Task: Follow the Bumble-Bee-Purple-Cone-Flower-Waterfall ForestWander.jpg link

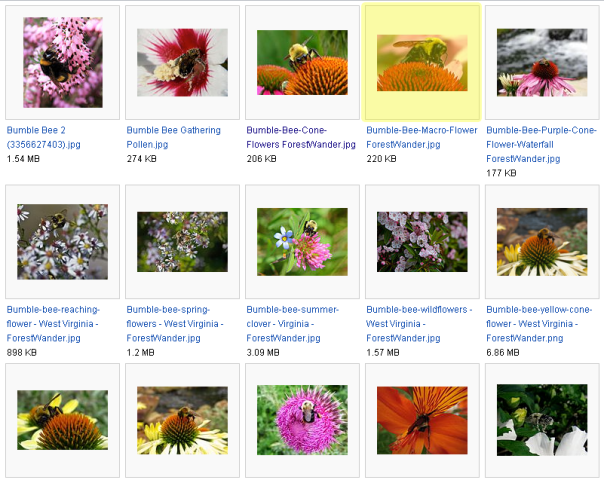Action: 541,144
